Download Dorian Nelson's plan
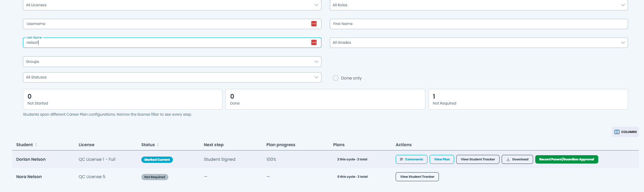This screenshot has height=192, width=644. click(x=517, y=159)
